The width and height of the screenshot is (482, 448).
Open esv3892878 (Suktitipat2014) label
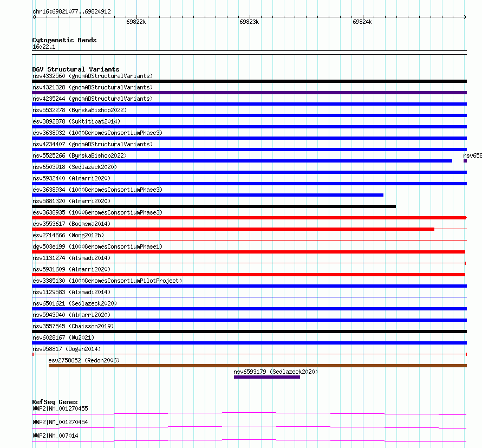click(x=76, y=121)
